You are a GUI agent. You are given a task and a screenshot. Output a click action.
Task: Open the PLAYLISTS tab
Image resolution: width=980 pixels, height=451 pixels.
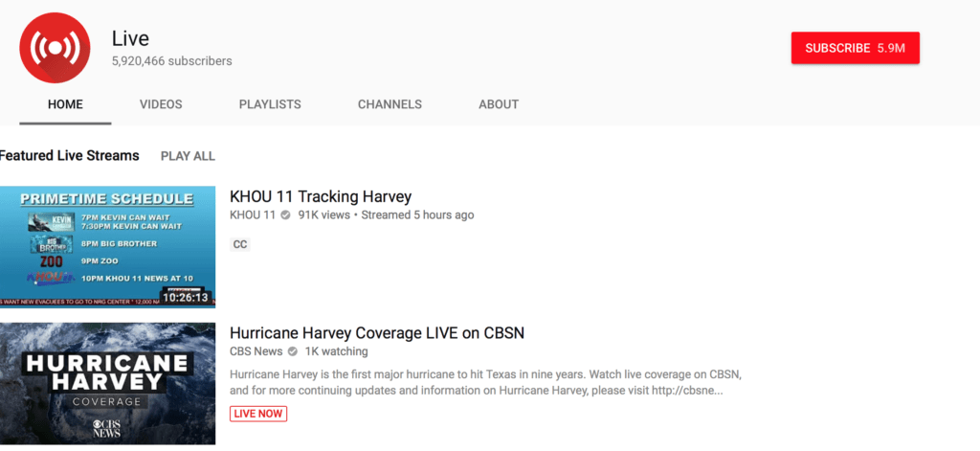(270, 104)
